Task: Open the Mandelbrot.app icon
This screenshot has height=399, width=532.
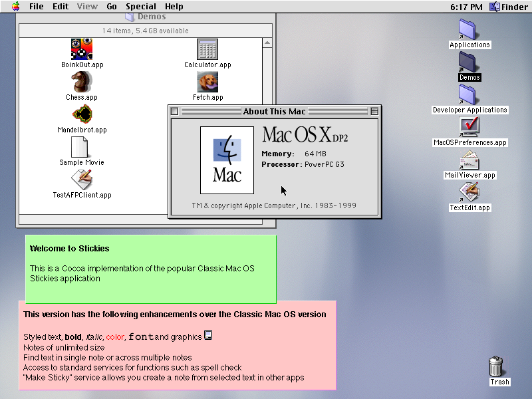Action: 82,114
